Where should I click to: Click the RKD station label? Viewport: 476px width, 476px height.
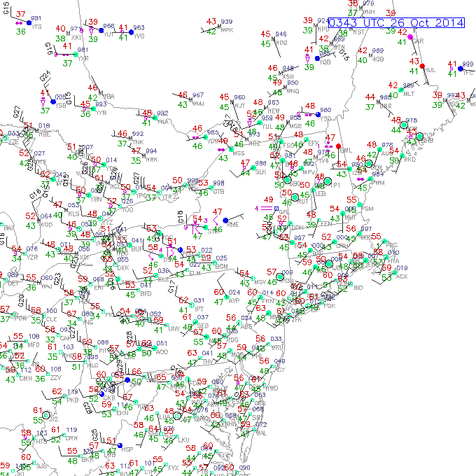point(409,160)
